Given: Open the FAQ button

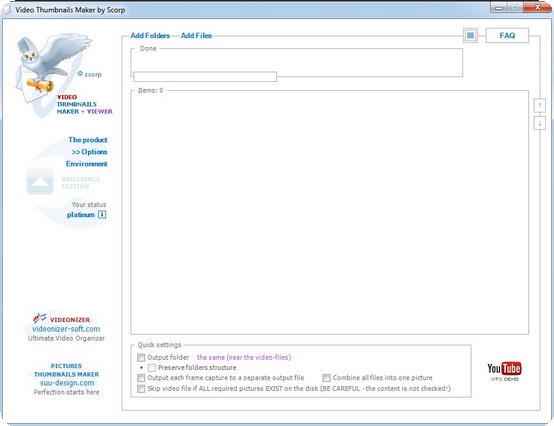Looking at the screenshot, I should point(507,35).
